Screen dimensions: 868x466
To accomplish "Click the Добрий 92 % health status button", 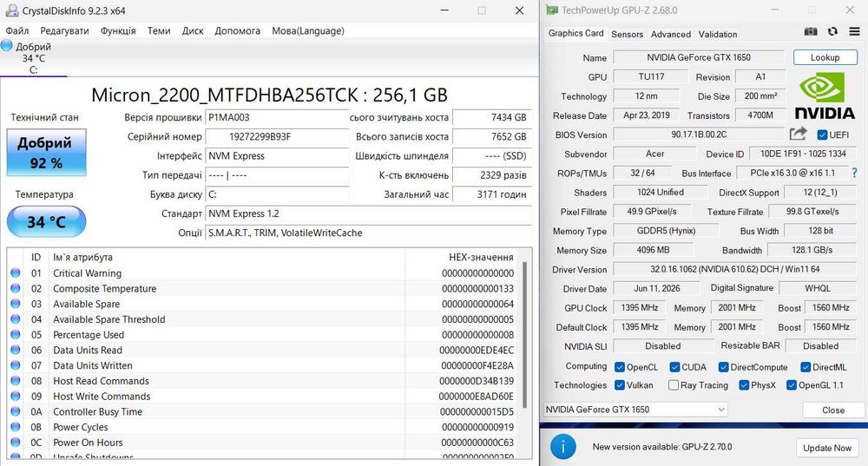I will (x=47, y=153).
